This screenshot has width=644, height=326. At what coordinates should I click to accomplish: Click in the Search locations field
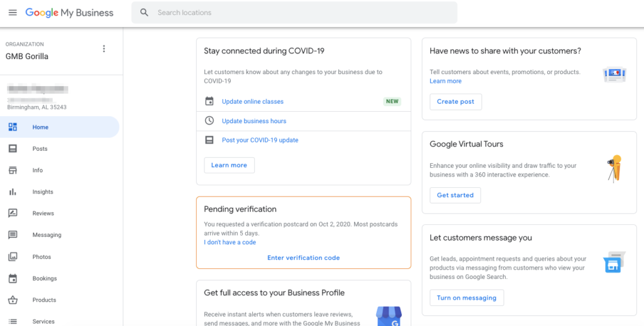click(x=302, y=13)
